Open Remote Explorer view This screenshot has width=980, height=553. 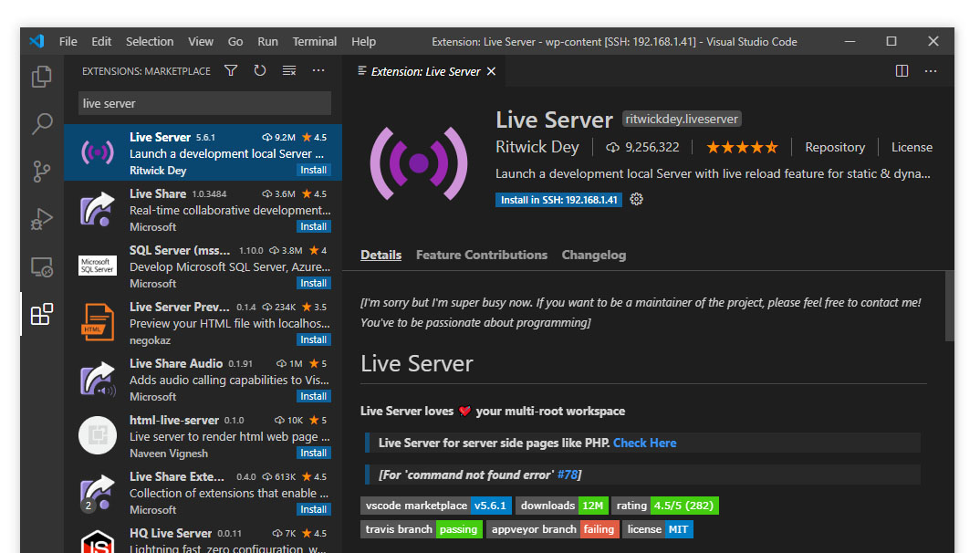pyautogui.click(x=42, y=266)
